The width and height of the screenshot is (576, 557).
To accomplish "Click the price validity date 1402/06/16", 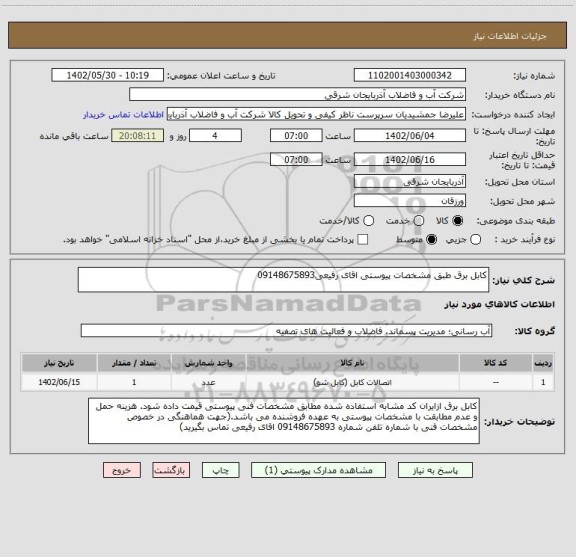I will (410, 159).
